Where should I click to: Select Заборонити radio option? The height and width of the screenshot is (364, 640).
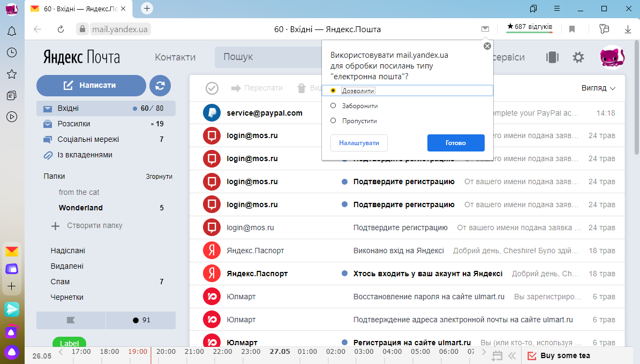point(333,105)
